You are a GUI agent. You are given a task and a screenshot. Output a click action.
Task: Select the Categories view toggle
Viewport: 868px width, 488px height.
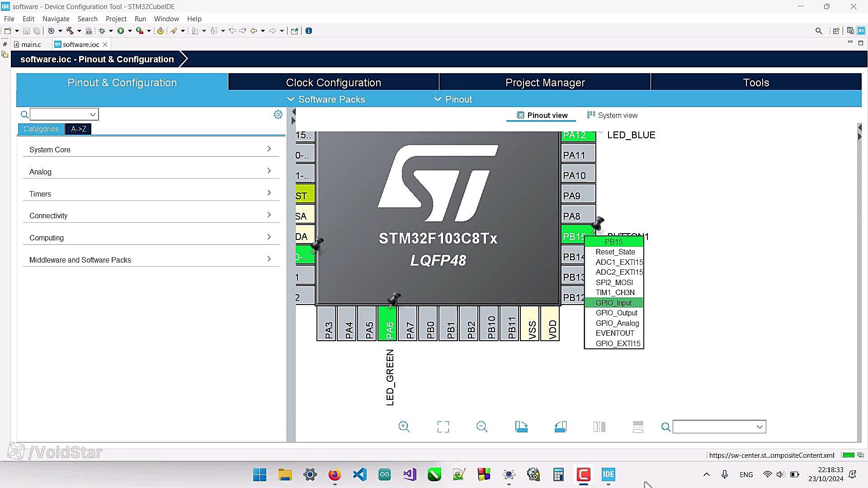pos(41,129)
